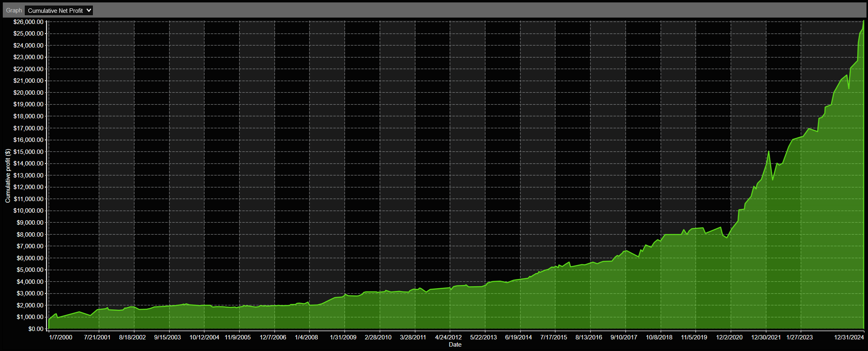Click the 1/4/2008 date label
This screenshot has width=868, height=351.
point(307,337)
